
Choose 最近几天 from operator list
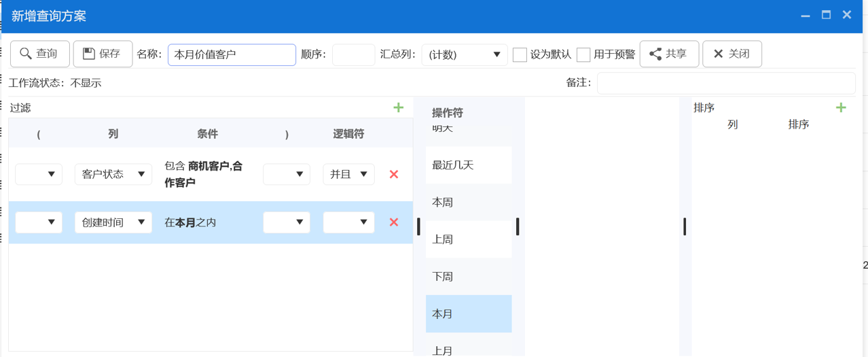click(x=468, y=165)
